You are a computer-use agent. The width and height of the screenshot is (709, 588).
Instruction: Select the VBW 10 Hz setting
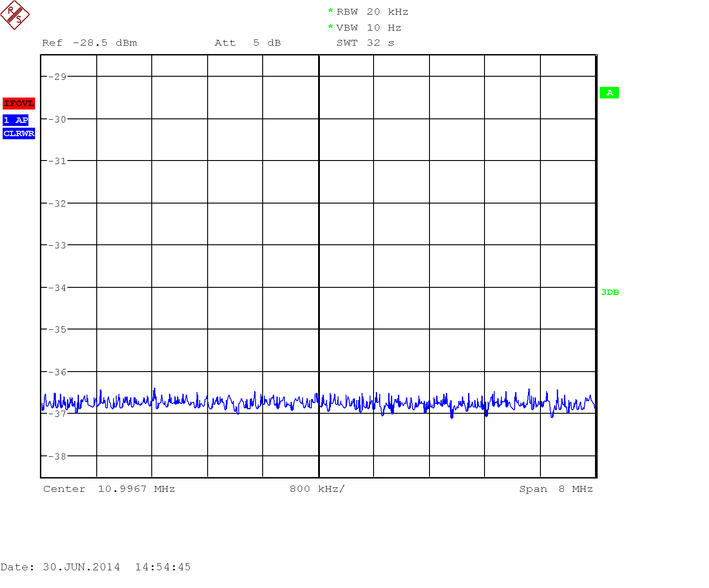[369, 28]
